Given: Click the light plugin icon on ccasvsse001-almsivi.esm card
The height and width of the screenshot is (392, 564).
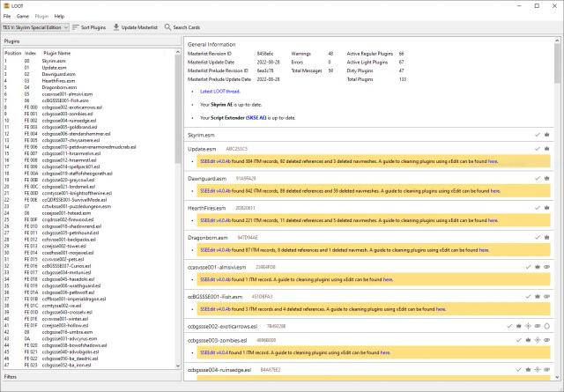Looking at the screenshot, I should pos(548,265).
